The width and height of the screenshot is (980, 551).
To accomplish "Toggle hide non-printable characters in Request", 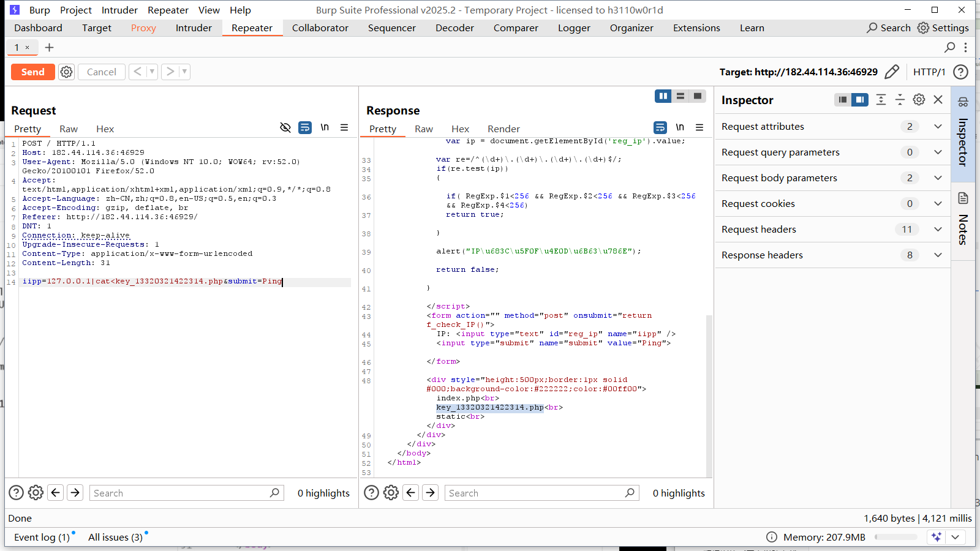I will click(x=285, y=127).
